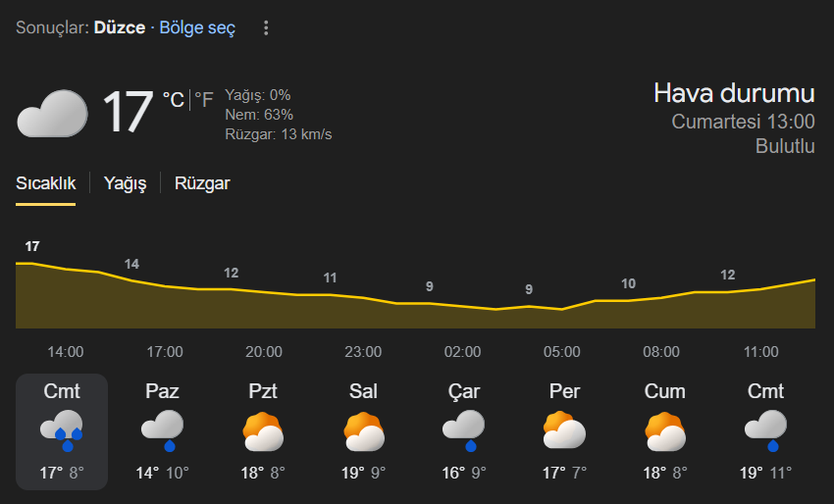Switch temperature unit to °F
Screen dimensions: 834x504
point(203,99)
